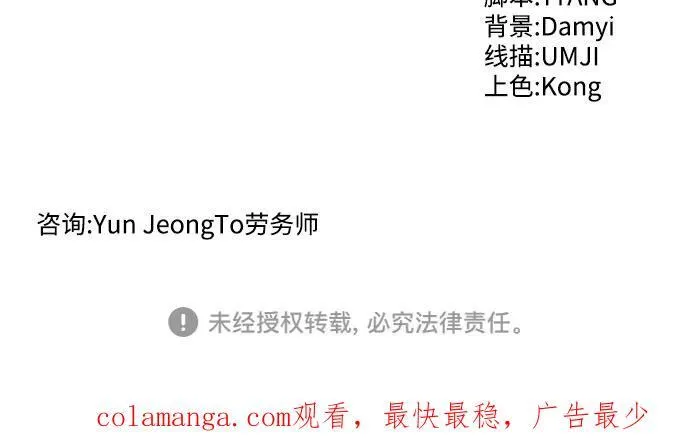The width and height of the screenshot is (690, 448).
Task: Open the colamanga.com red link
Action: 194,417
